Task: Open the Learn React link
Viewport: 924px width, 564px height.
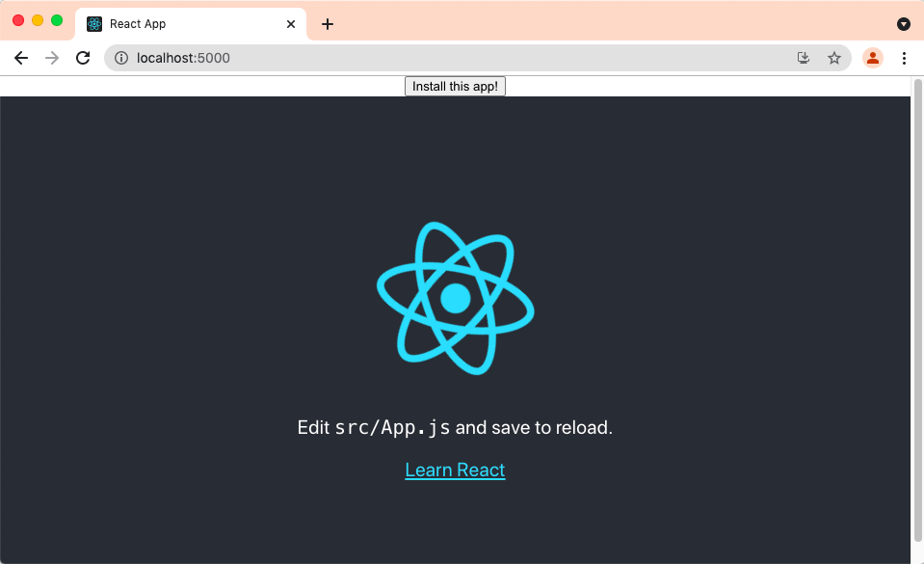Action: point(455,470)
